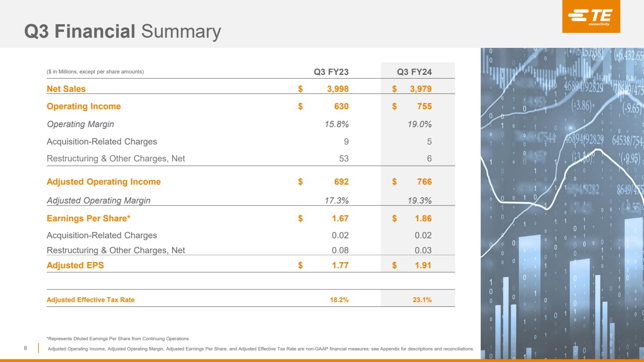Select the Q3 FY23 column header
This screenshot has height=362, width=644.
click(x=331, y=72)
